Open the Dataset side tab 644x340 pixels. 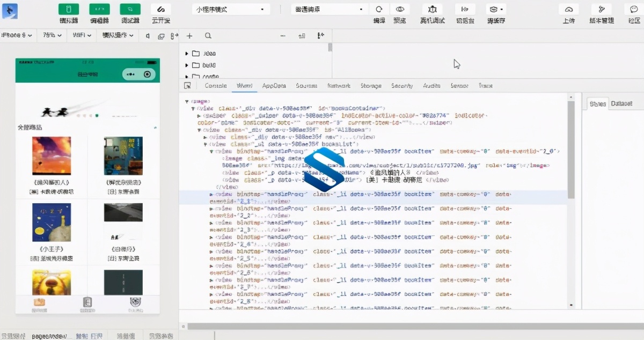coord(621,104)
